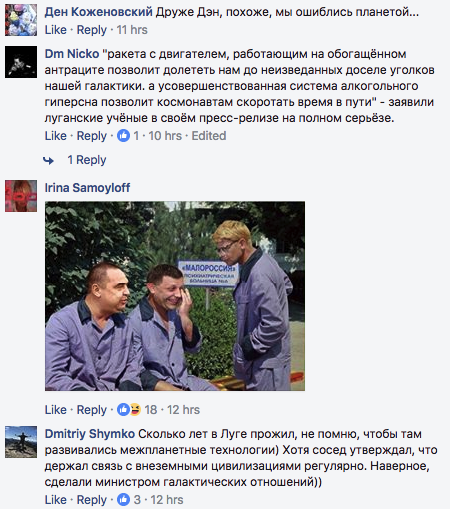Image resolution: width=450 pixels, height=509 pixels.
Task: Like Dm Nicko's comment
Action: click(x=56, y=136)
